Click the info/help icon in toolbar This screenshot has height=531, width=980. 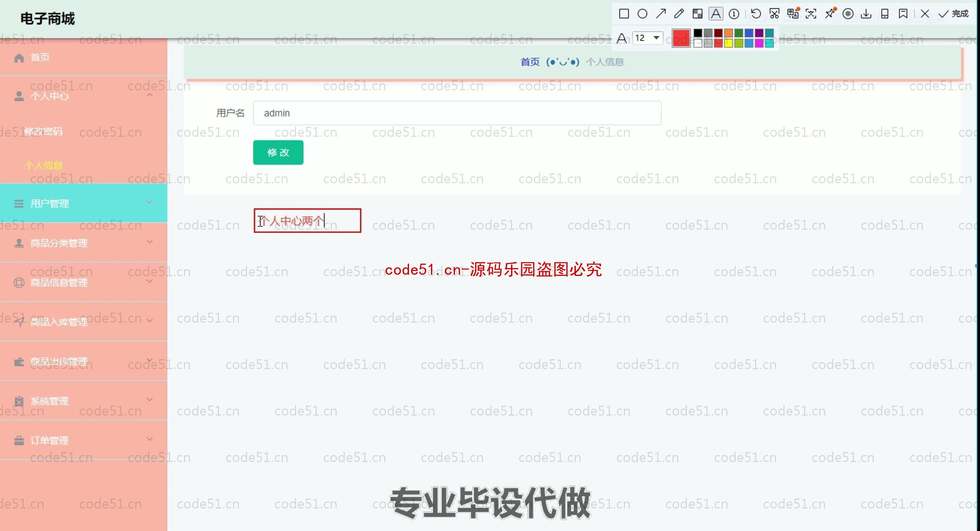(734, 13)
